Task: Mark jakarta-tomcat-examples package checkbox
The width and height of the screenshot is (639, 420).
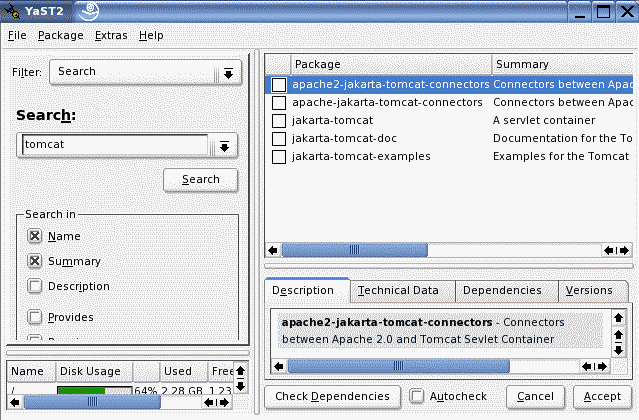Action: [x=279, y=156]
